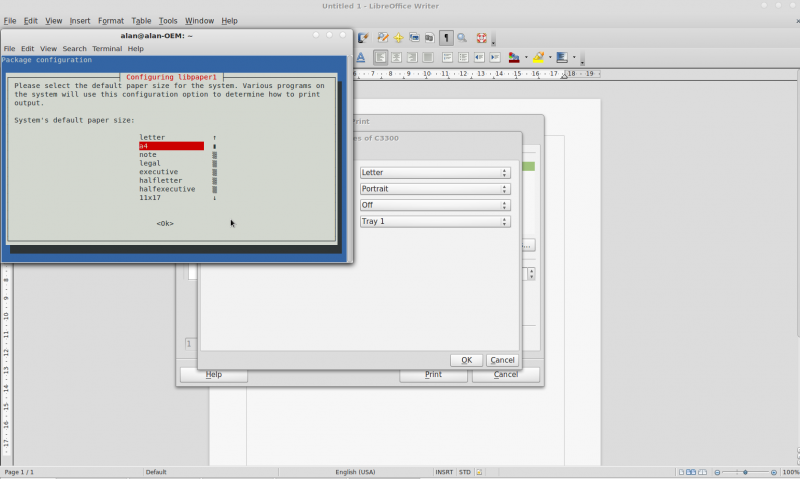Select highlighted 'a4' paper size entry
Screen dimensions: 800x479
pyautogui.click(x=171, y=146)
